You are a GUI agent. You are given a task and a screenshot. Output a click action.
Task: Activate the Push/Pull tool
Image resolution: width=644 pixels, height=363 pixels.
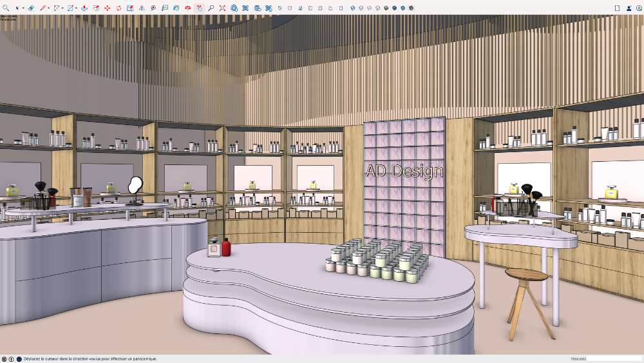pyautogui.click(x=84, y=8)
